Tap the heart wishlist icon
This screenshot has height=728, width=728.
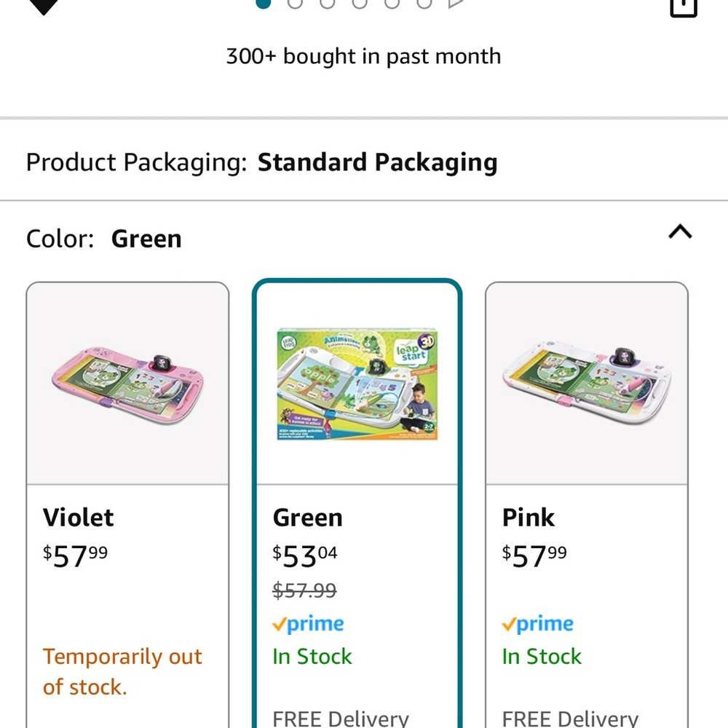point(44,7)
